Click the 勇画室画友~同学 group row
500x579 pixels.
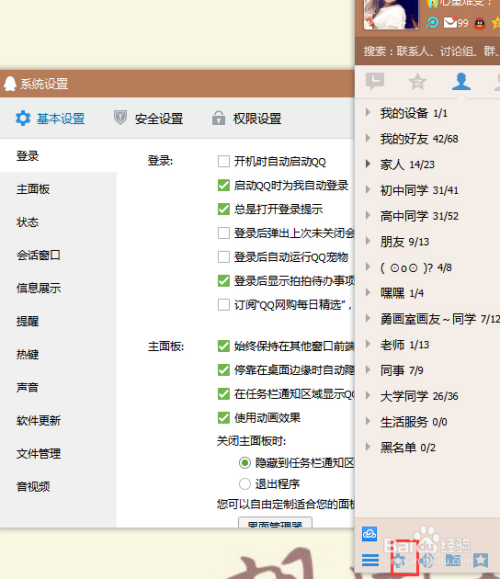click(427, 319)
